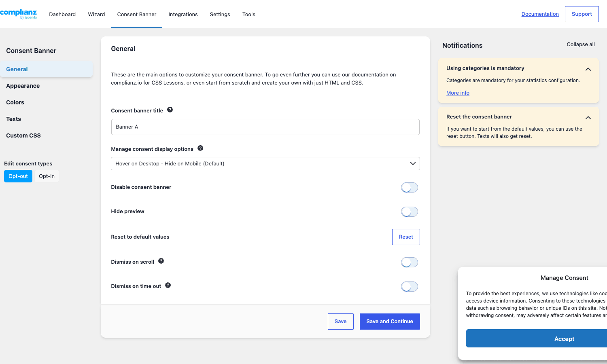Open the Documentation link
This screenshot has height=364, width=607.
[x=540, y=14]
